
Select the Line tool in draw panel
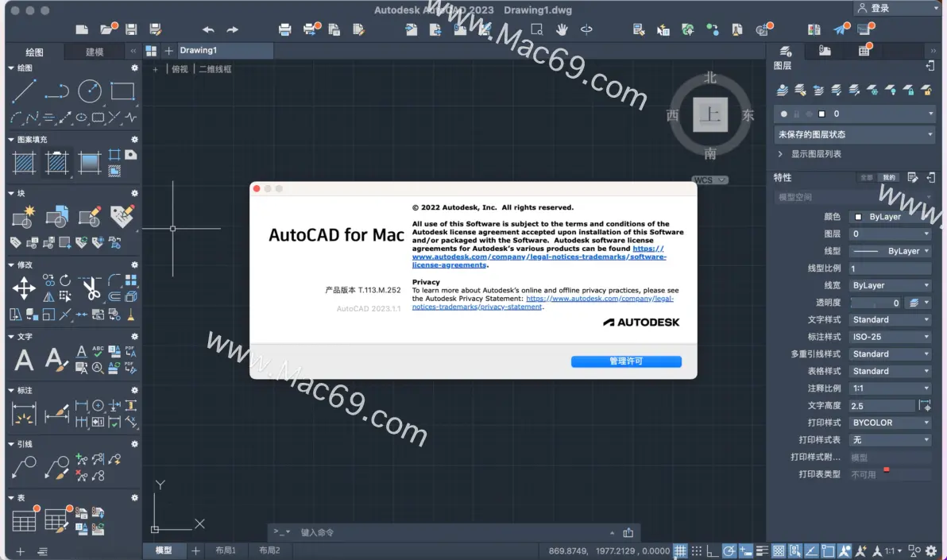(24, 91)
